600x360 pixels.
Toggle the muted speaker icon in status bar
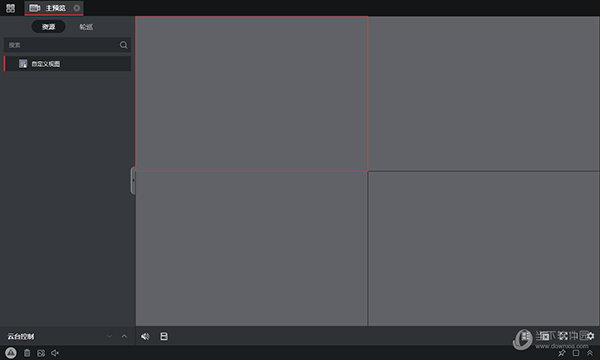tap(55, 353)
